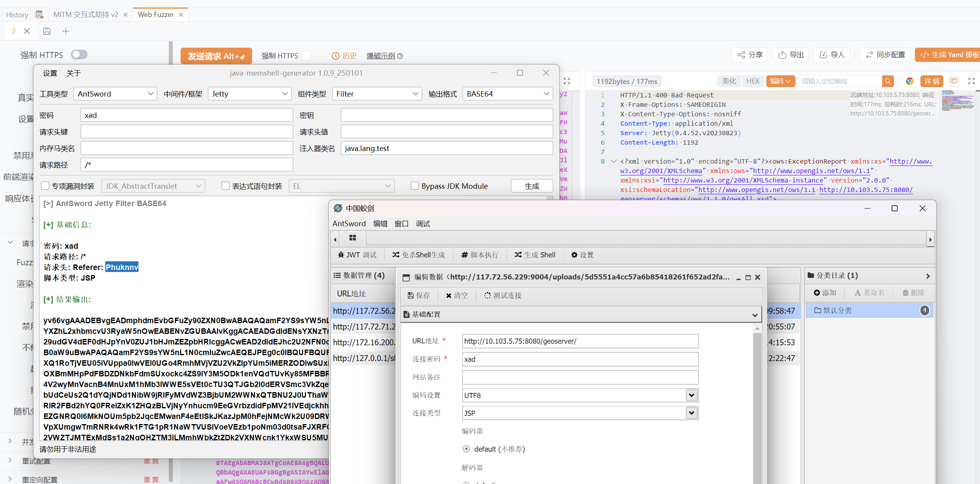Focus the response locate search field
980x484 pixels.
(840, 81)
